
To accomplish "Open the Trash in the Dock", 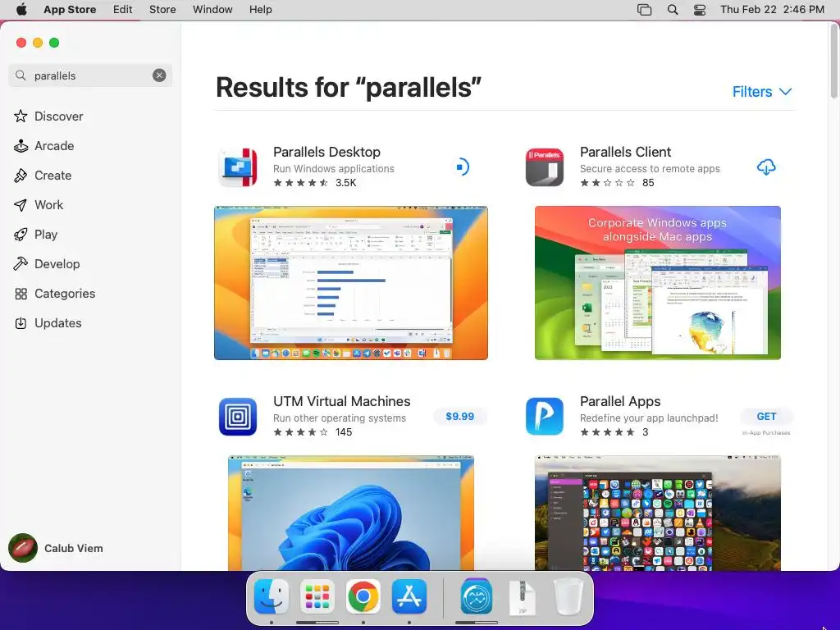I will tap(568, 596).
